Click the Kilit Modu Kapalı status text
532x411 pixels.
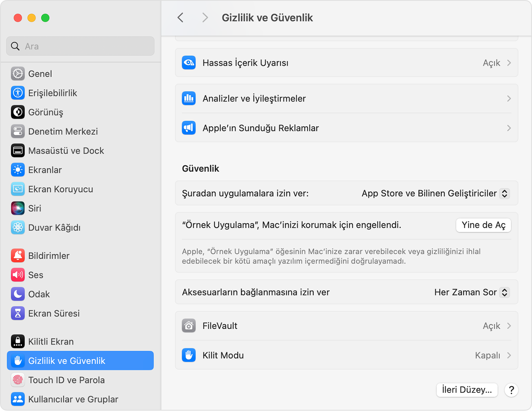tap(487, 355)
